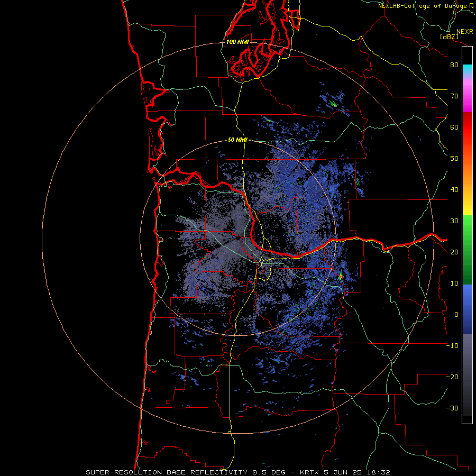
Task: Click the 5 JUN 25 18:32 timestamp
Action: pyautogui.click(x=358, y=472)
